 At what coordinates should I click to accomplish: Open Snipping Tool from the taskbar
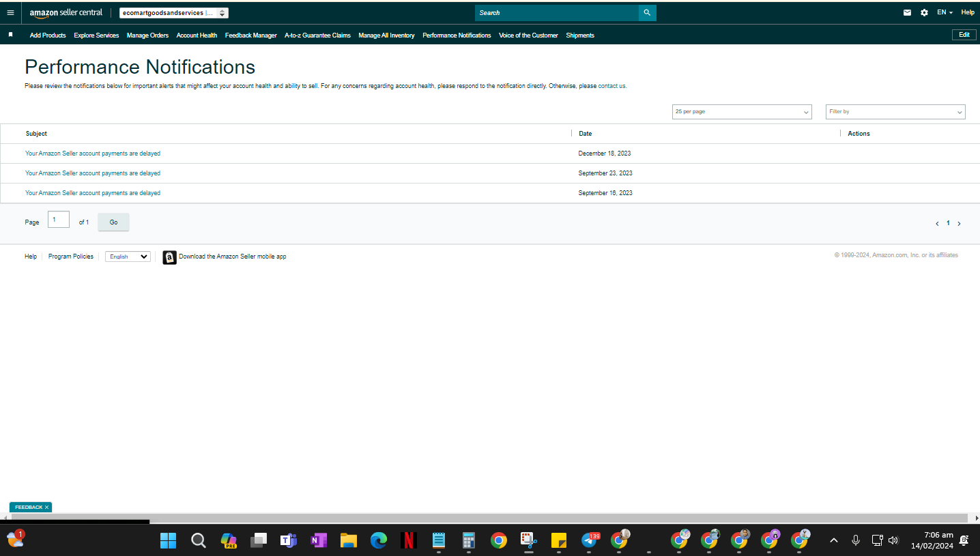tap(529, 541)
